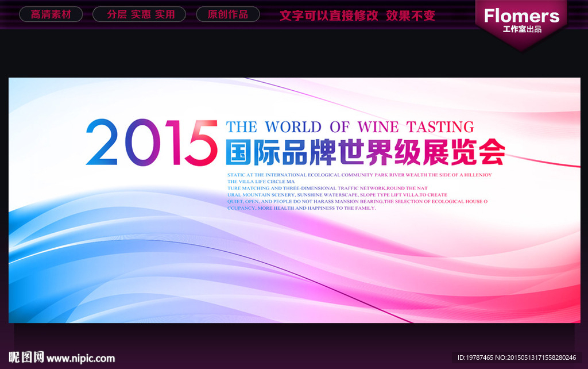Open the www.nipic.com link

coord(80,359)
